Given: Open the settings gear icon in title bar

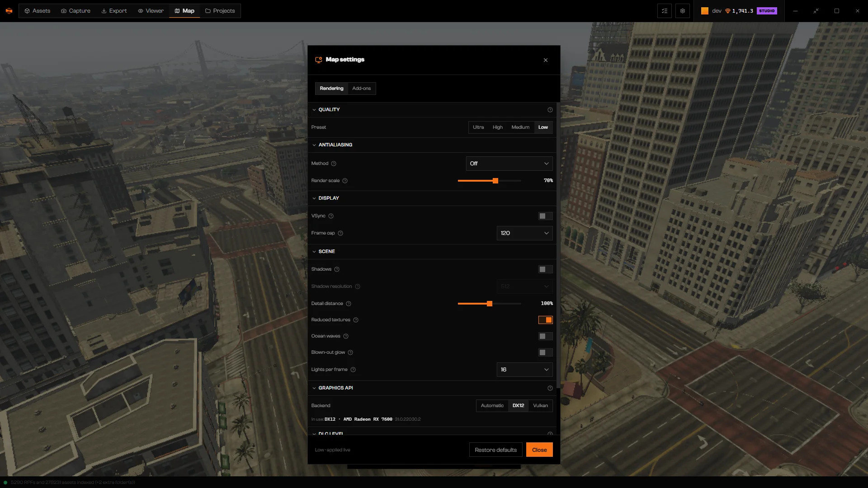Looking at the screenshot, I should 683,11.
